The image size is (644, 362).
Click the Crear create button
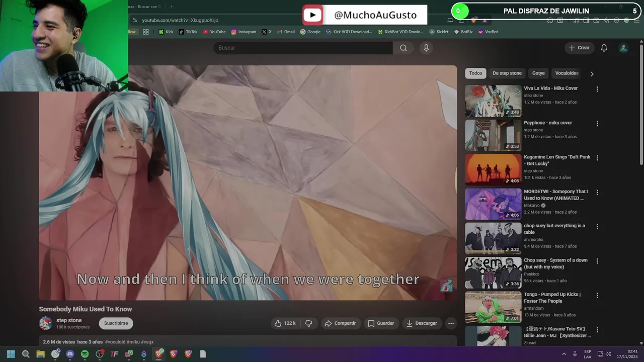click(x=579, y=48)
